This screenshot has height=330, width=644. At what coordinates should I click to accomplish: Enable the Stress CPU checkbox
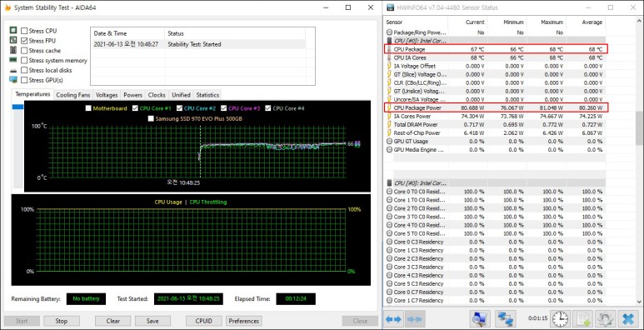pyautogui.click(x=24, y=31)
